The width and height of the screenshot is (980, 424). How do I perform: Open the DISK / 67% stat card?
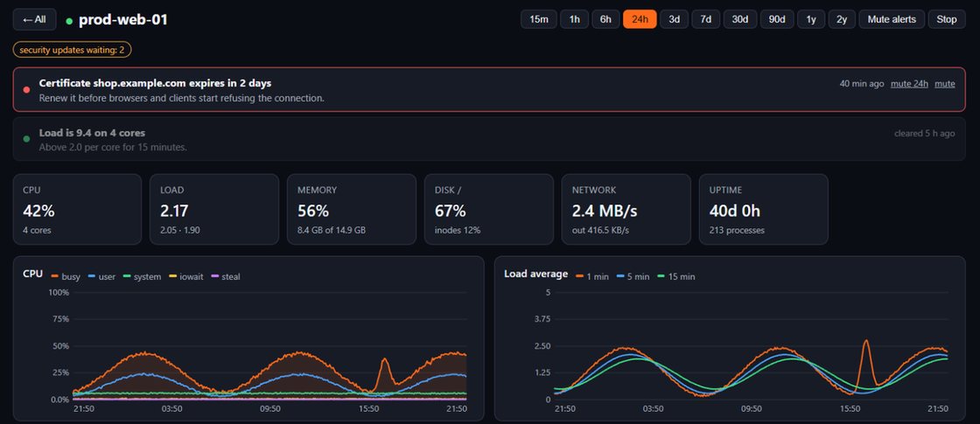click(489, 209)
